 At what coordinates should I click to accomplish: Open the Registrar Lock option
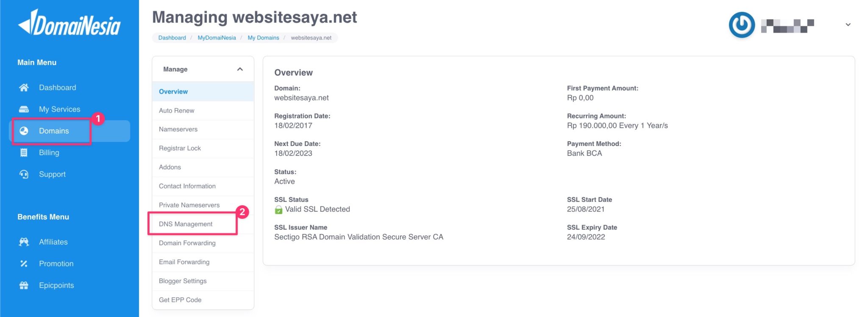180,148
